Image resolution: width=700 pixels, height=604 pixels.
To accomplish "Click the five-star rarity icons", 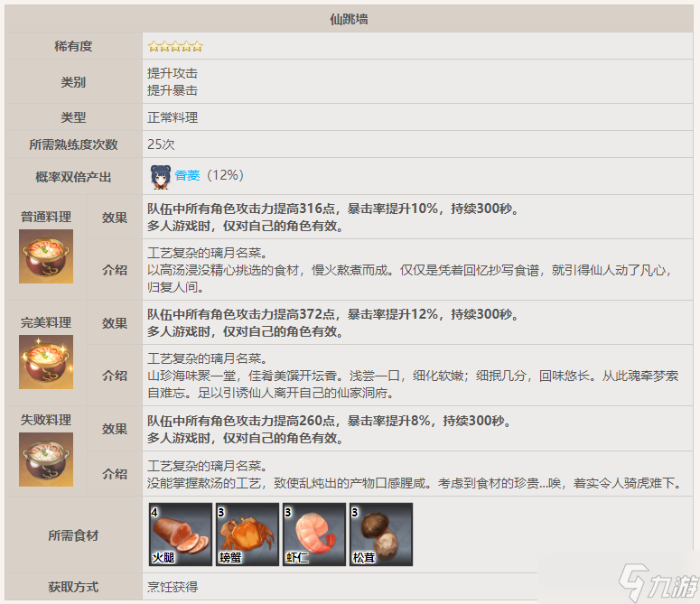I will click(175, 46).
